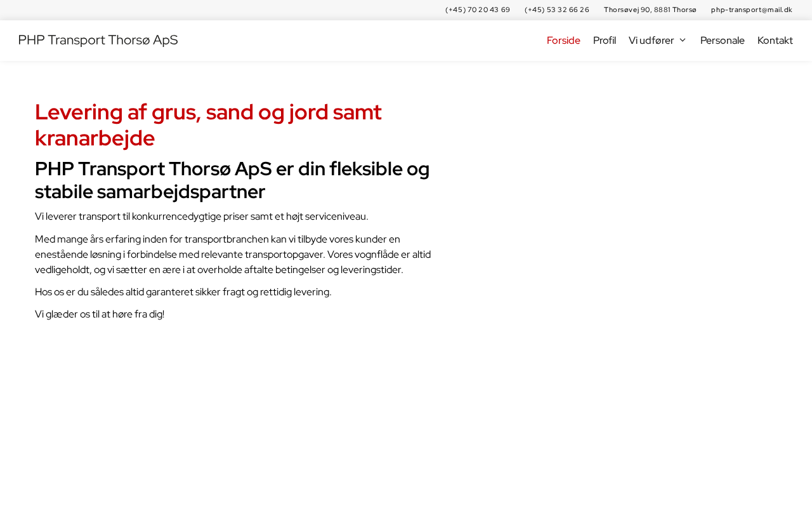Open the Vi udfører menu
The image size is (812, 508).
pyautogui.click(x=652, y=41)
